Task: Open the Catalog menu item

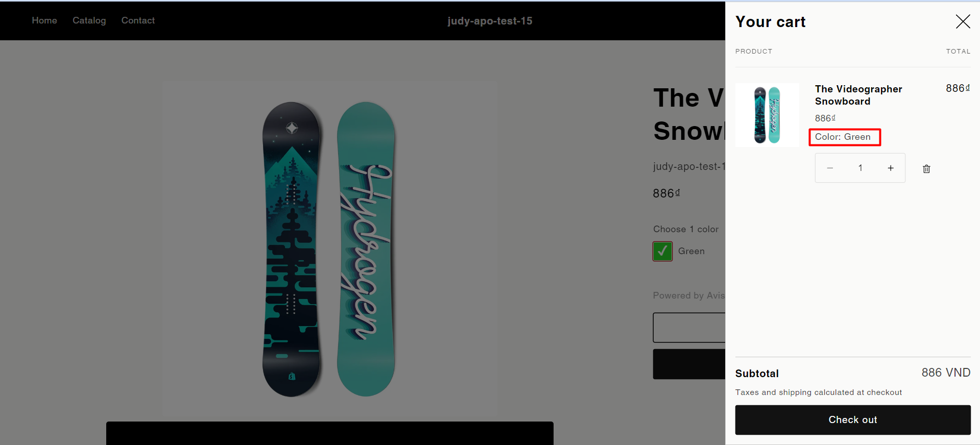Action: (x=89, y=20)
